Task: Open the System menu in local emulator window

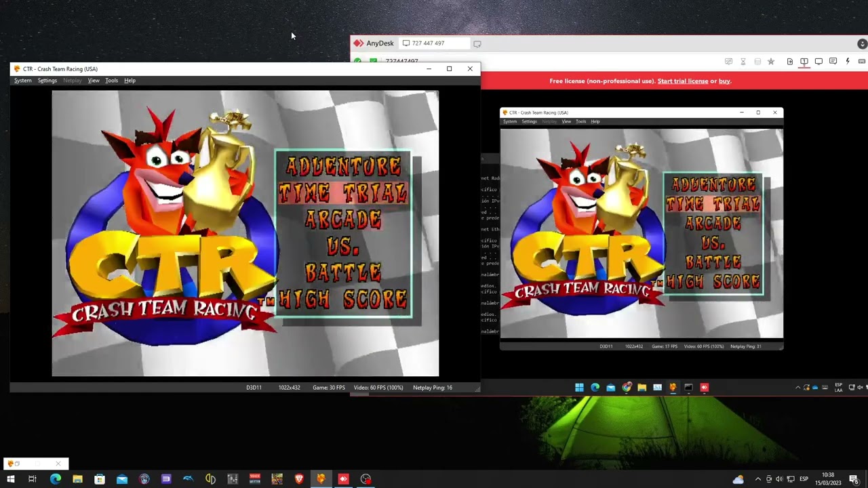Action: tap(23, 81)
